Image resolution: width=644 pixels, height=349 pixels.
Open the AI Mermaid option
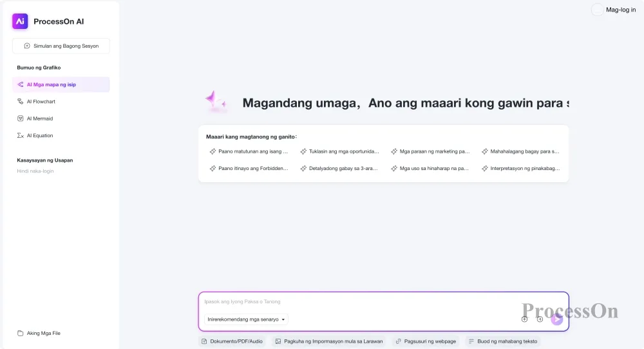pyautogui.click(x=61, y=118)
